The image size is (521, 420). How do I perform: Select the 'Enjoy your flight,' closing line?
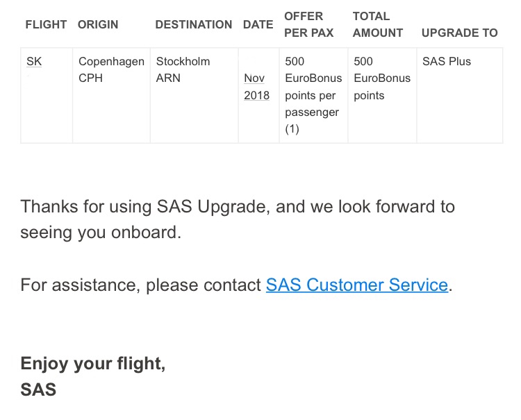point(92,364)
